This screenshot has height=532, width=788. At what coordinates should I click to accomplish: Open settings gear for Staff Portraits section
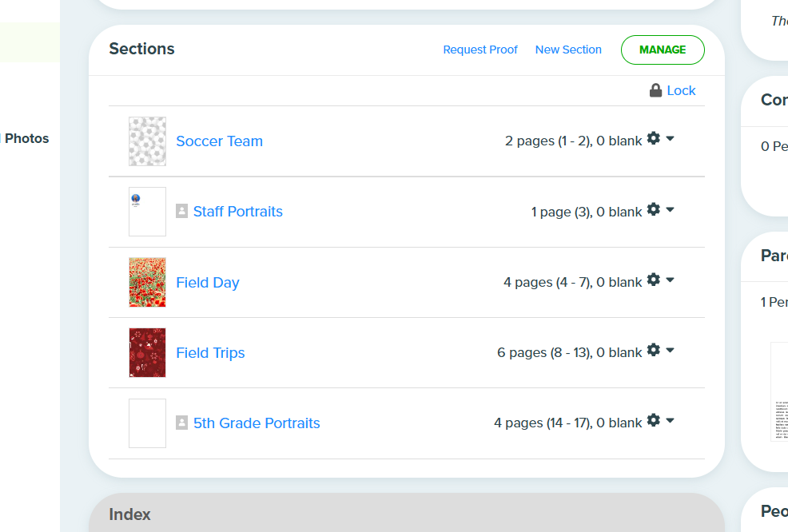coord(653,209)
